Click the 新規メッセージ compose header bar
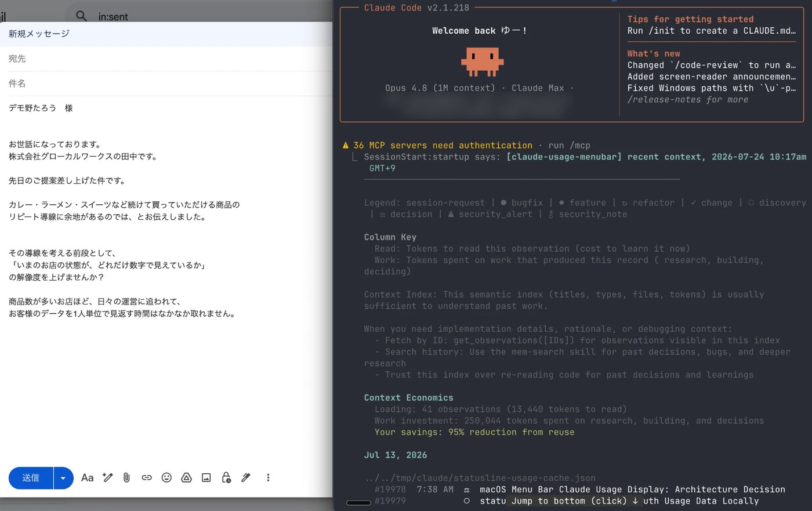The width and height of the screenshot is (812, 511). (166, 34)
